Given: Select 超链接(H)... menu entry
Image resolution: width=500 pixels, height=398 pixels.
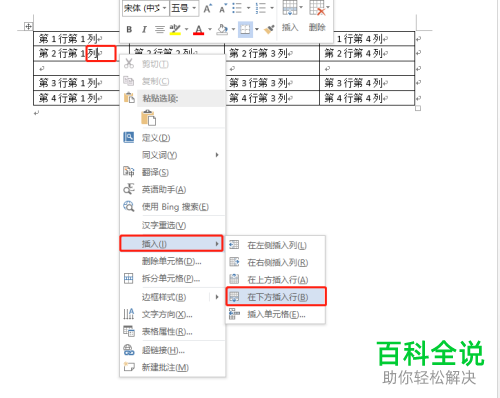Looking at the screenshot, I should click(x=172, y=350).
